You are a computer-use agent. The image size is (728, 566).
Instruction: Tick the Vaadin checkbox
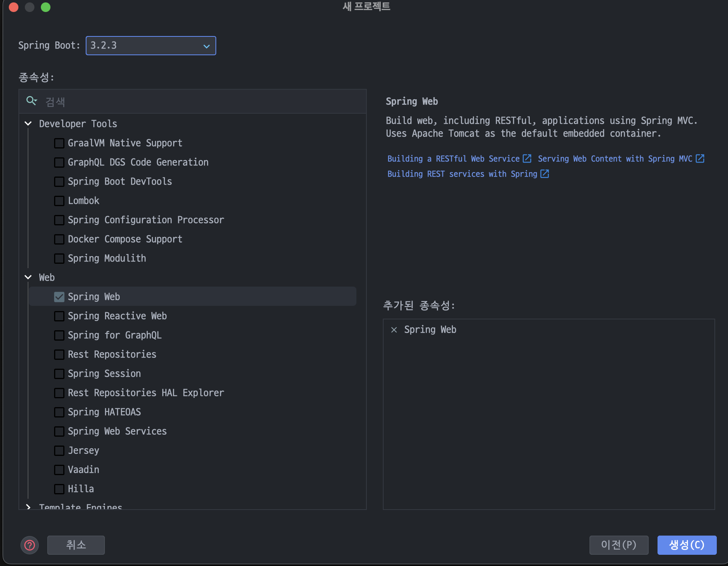59,470
